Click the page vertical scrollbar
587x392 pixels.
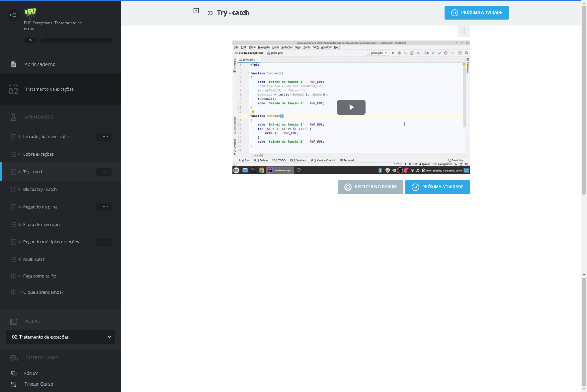[x=584, y=100]
